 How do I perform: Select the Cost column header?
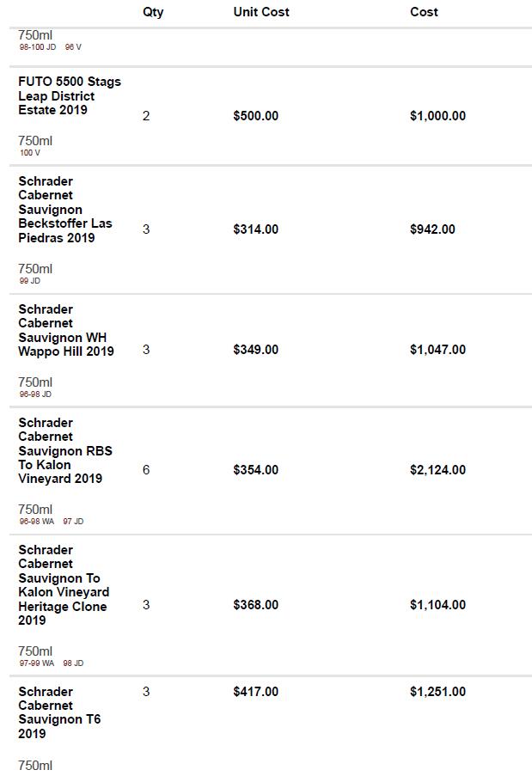424,12
